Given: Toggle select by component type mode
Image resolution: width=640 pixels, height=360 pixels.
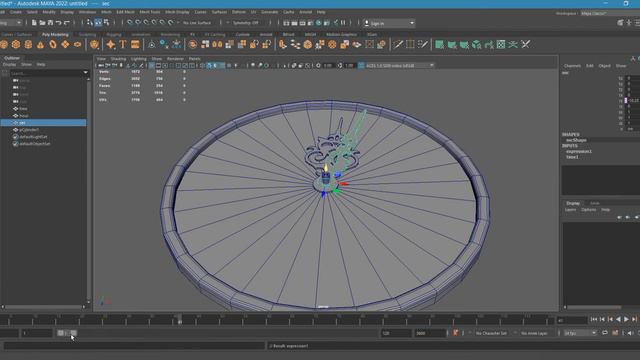Looking at the screenshot, I should (107, 23).
